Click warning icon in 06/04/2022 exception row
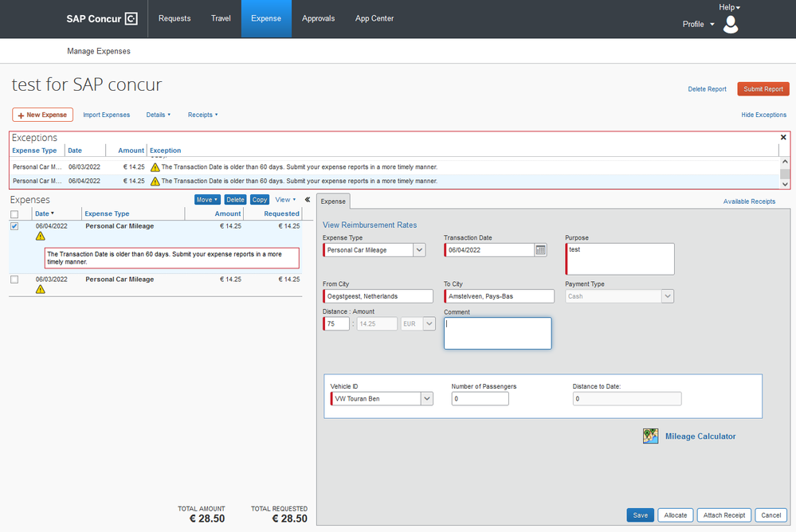 (x=155, y=182)
